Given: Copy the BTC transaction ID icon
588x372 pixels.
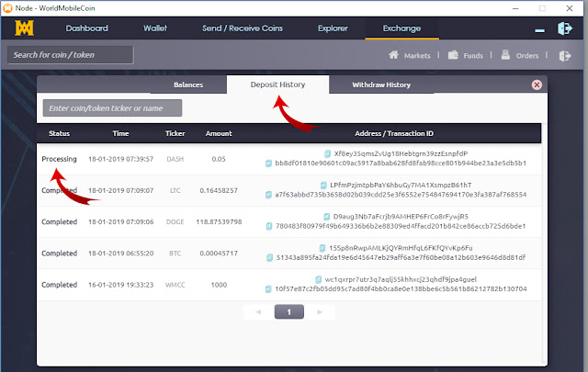Looking at the screenshot, I should pos(269,257).
